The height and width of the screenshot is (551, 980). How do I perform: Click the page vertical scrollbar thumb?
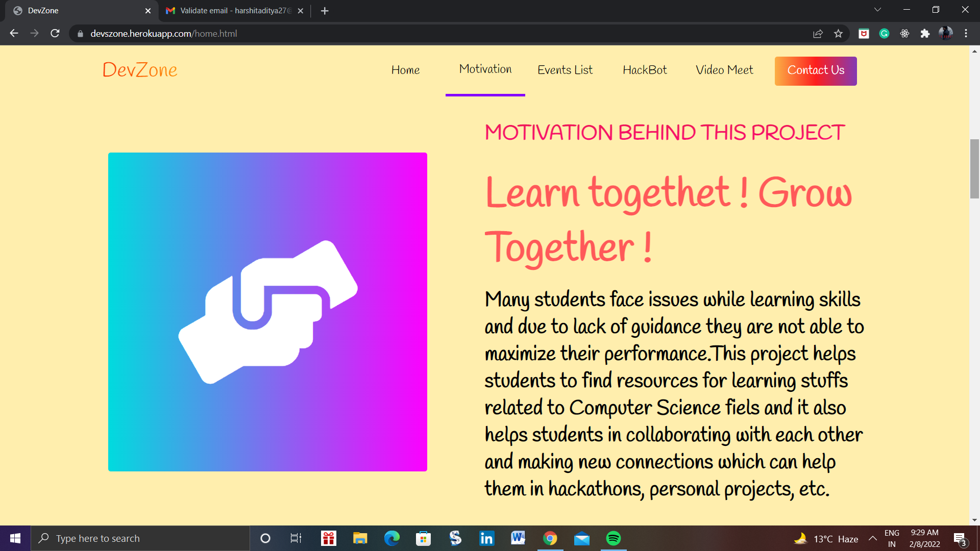pos(974,168)
